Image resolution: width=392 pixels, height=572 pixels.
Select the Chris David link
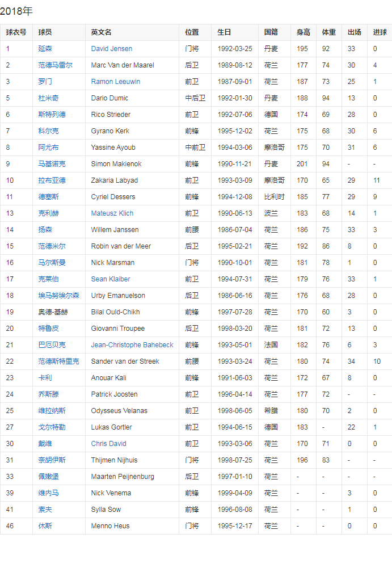tap(108, 444)
